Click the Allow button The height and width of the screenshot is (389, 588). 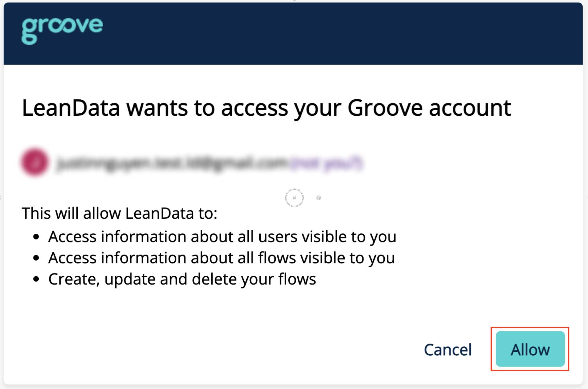530,349
